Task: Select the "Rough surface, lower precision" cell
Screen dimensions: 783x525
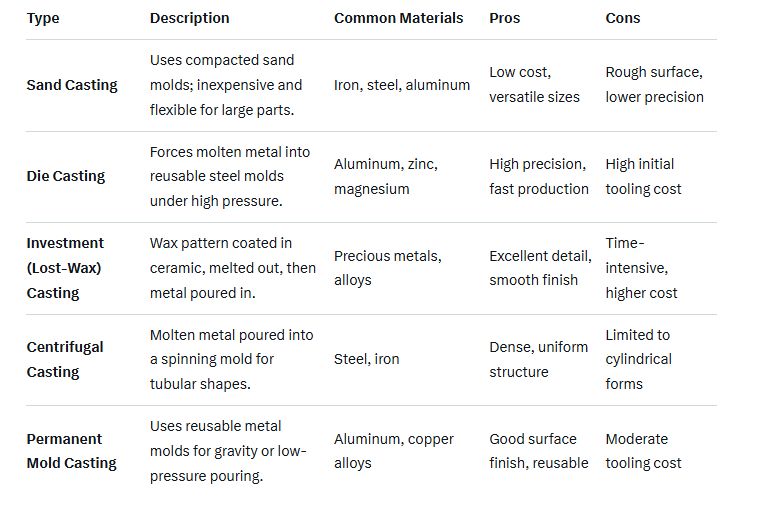Action: click(654, 85)
